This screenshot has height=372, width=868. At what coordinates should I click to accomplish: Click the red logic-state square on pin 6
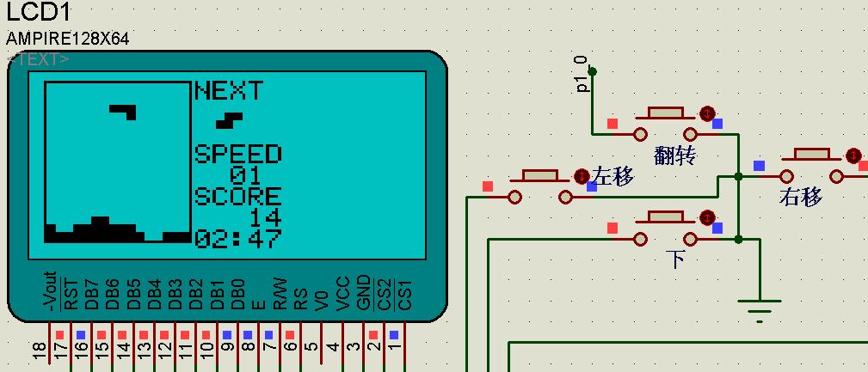(290, 334)
